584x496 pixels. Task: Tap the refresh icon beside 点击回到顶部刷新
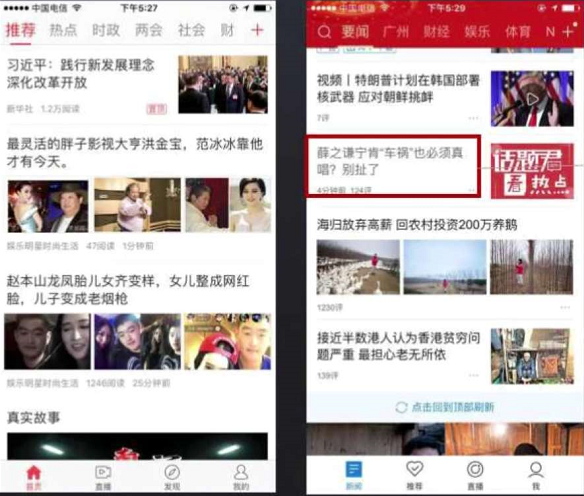coord(401,407)
